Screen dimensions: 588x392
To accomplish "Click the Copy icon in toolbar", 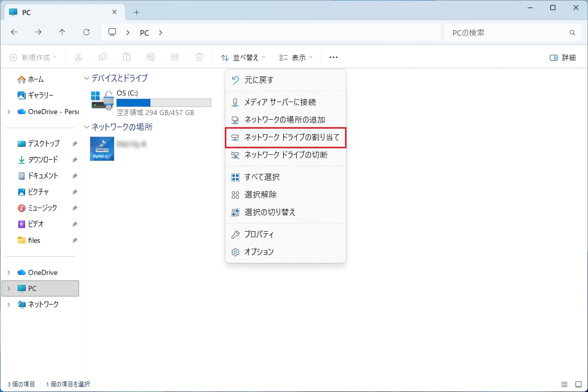I will click(x=103, y=57).
